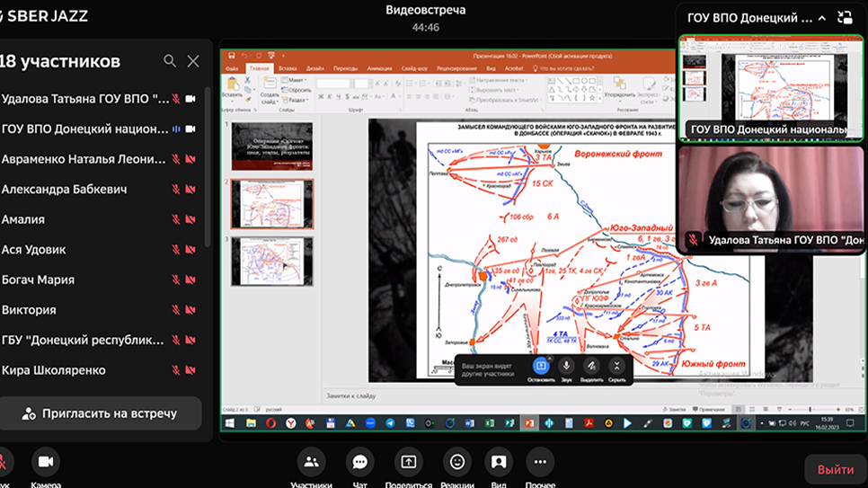Open Файл tab in shared PowerPoint
This screenshot has width=868, height=488.
tap(232, 68)
